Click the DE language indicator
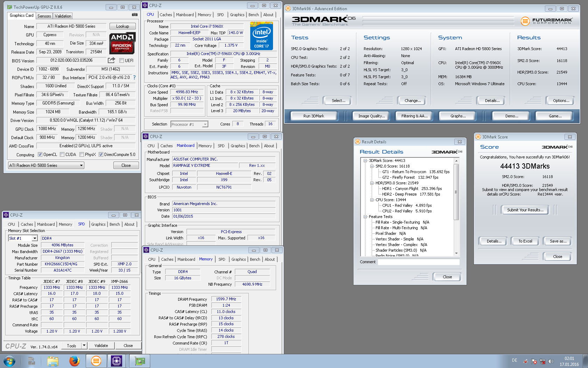 pyautogui.click(x=514, y=360)
